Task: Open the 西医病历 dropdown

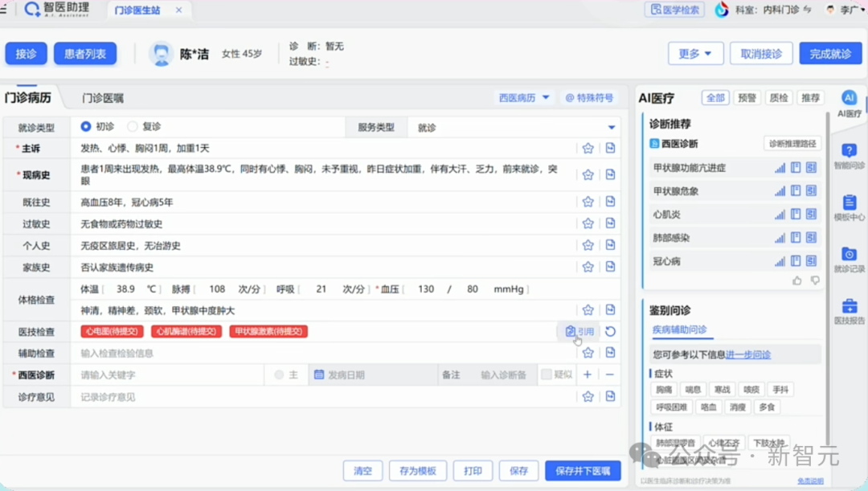Action: point(523,97)
